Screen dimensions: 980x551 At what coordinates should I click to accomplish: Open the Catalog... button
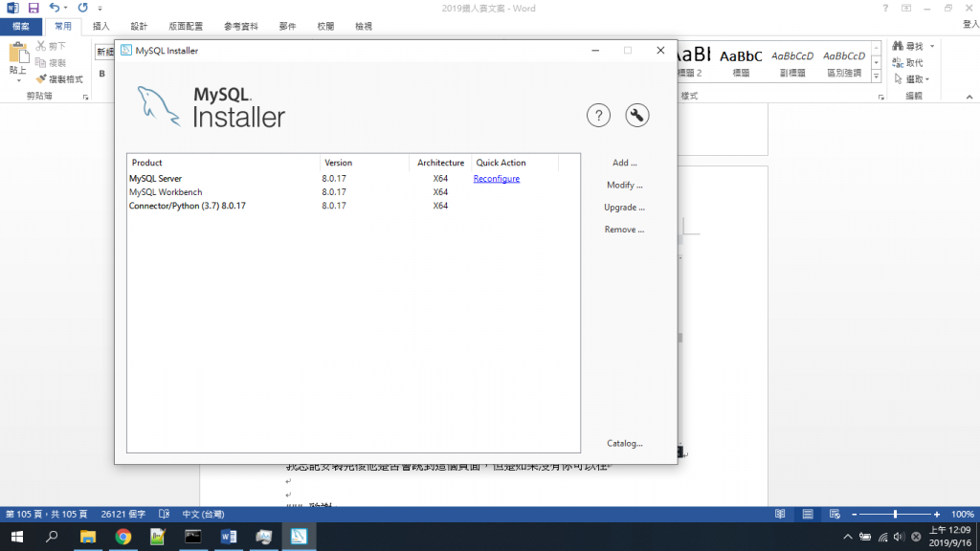[624, 443]
